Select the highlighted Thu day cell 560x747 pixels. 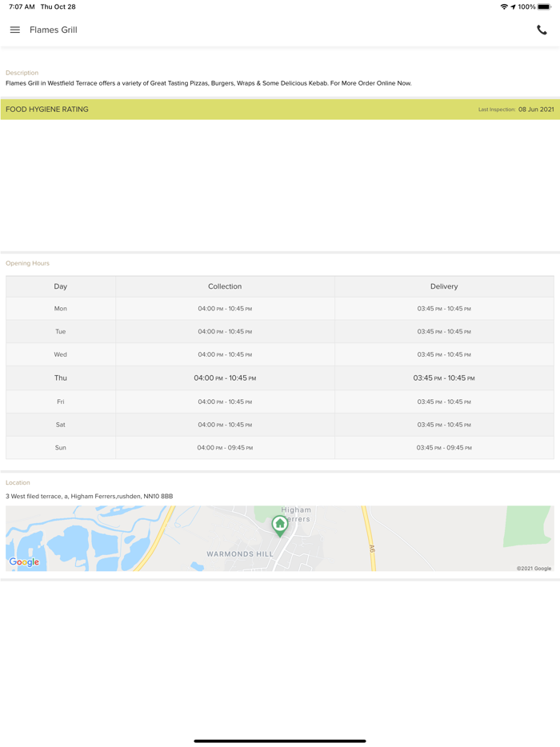(61, 377)
